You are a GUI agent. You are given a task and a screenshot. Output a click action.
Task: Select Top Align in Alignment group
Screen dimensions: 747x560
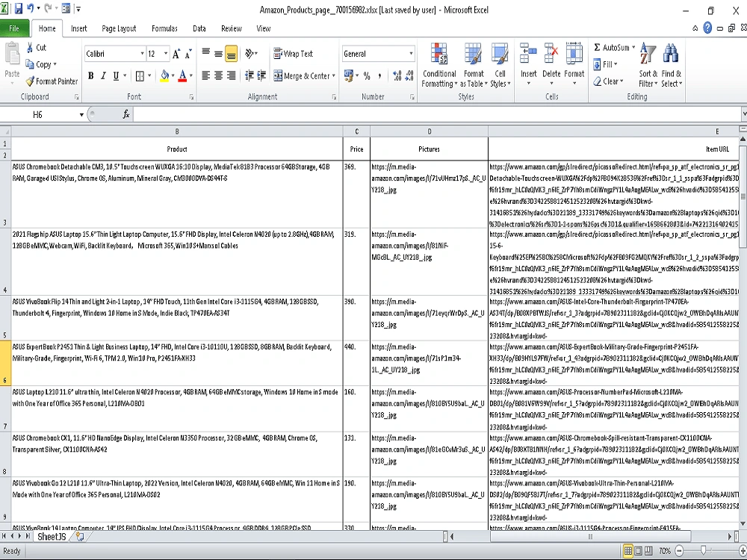click(x=206, y=54)
